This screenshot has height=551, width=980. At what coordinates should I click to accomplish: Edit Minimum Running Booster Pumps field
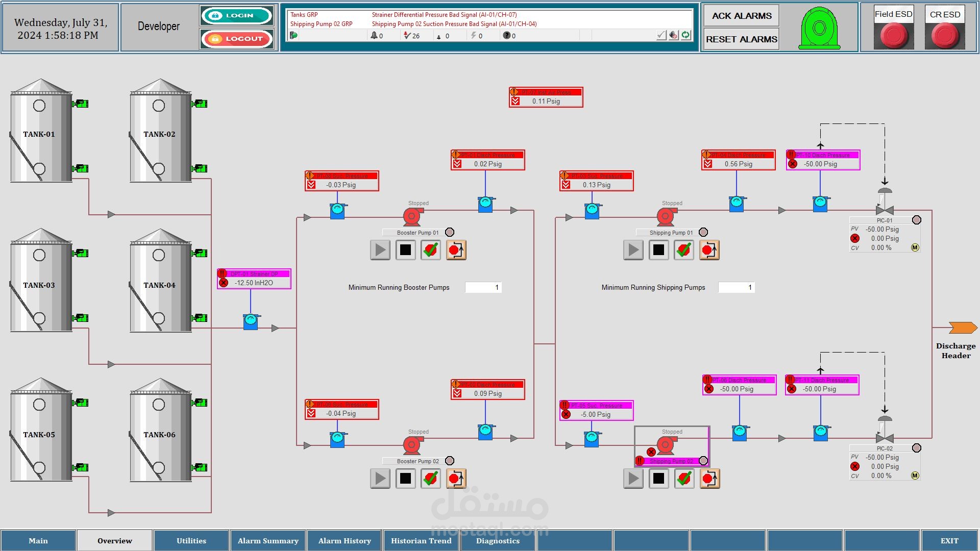(x=483, y=288)
